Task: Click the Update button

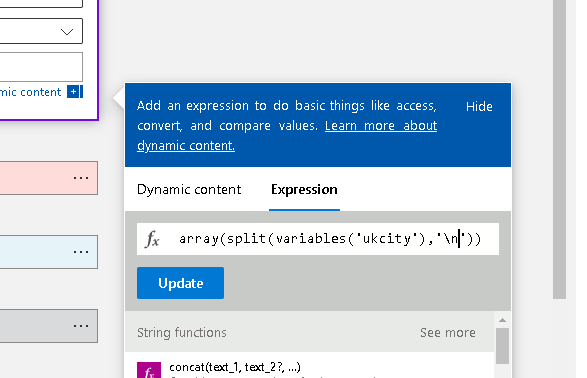Action: (180, 283)
